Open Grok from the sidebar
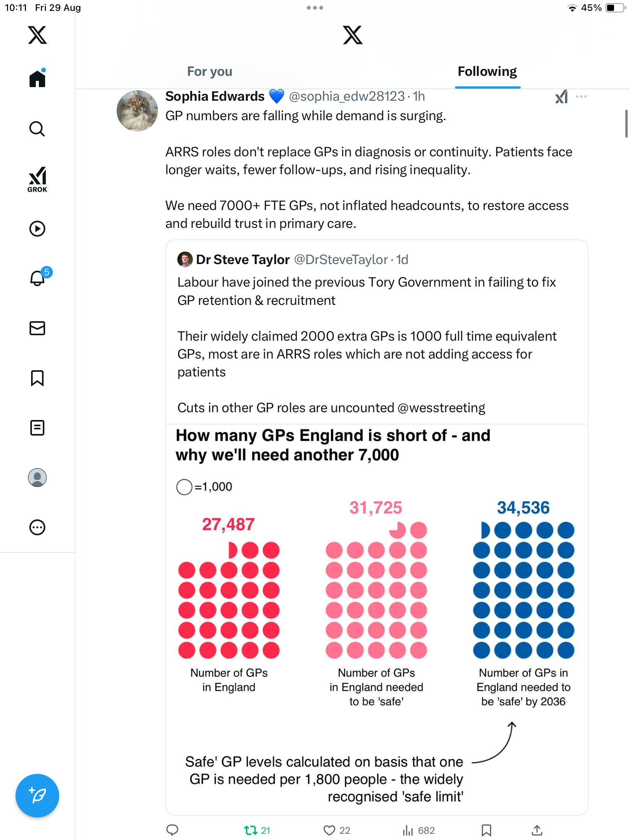 pos(37,180)
